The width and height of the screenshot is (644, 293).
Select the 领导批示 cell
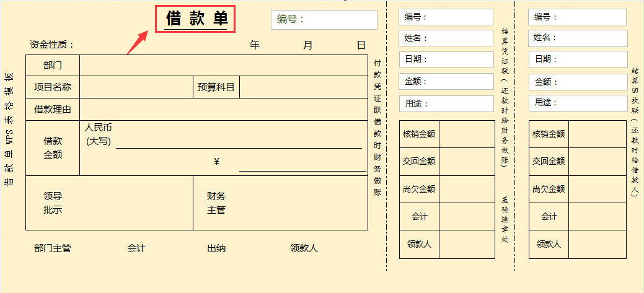(109, 203)
